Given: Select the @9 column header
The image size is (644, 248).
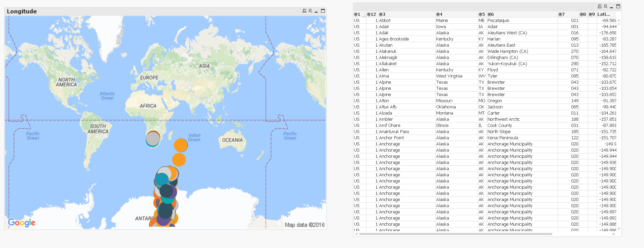Looking at the screenshot, I should [592, 14].
